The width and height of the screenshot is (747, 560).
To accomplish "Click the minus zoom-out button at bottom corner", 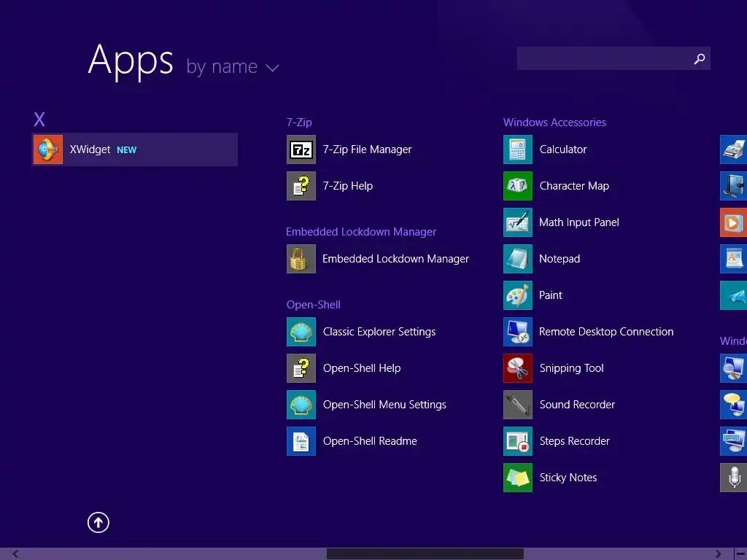I will tap(741, 554).
